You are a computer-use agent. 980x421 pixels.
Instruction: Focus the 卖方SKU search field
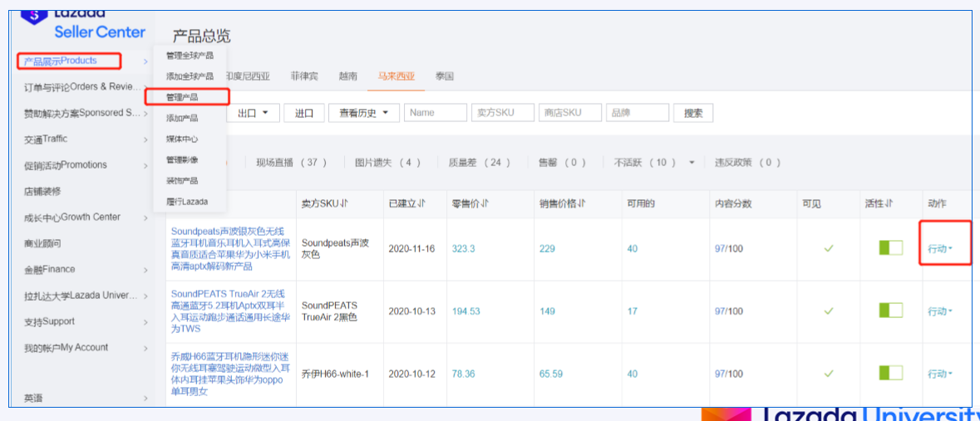pyautogui.click(x=503, y=113)
